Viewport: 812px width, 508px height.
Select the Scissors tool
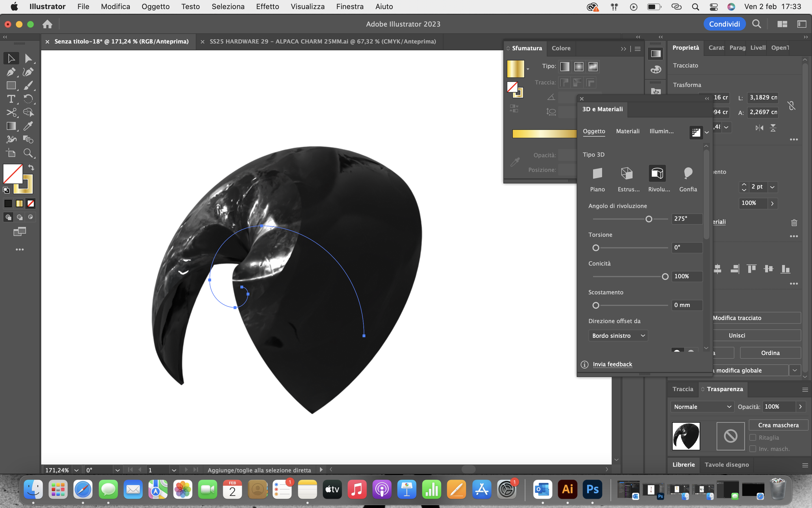[x=11, y=113]
